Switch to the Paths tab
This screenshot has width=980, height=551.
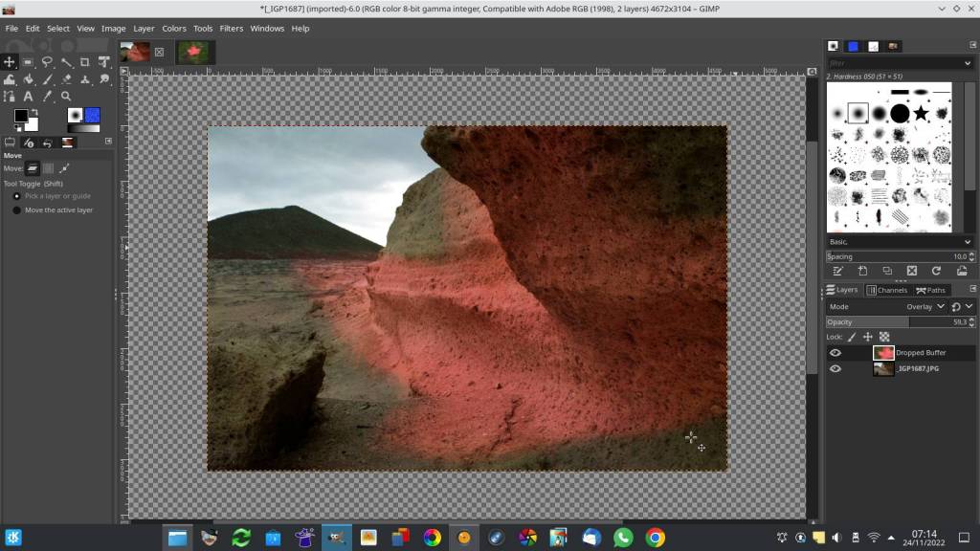[931, 290]
